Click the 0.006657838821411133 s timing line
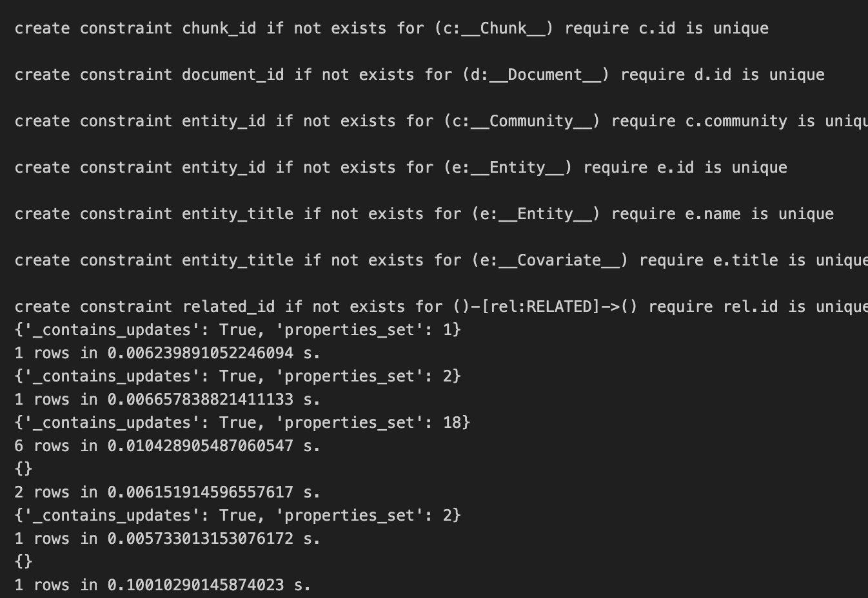868x598 pixels. click(167, 400)
